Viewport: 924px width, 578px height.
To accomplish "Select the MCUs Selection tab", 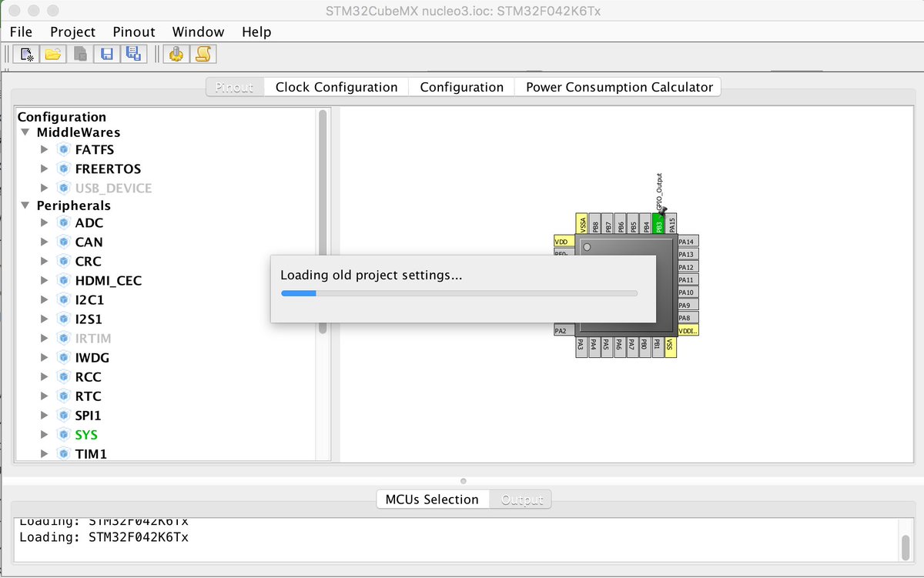I will point(432,499).
